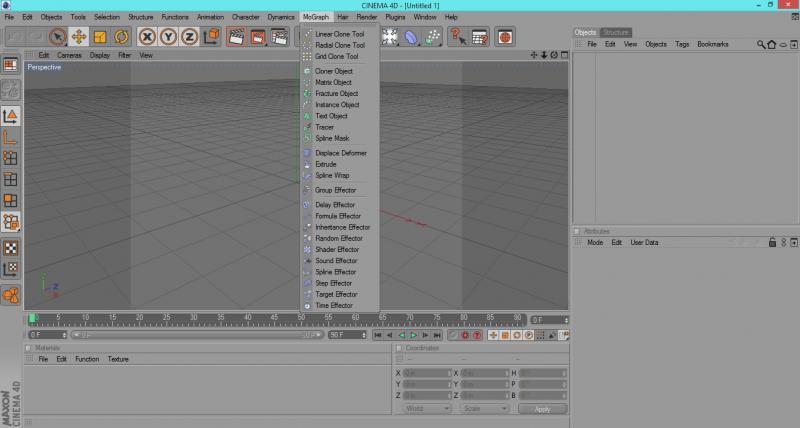Open the viewport Cameras menu
Image resolution: width=800 pixels, height=428 pixels.
click(x=69, y=55)
